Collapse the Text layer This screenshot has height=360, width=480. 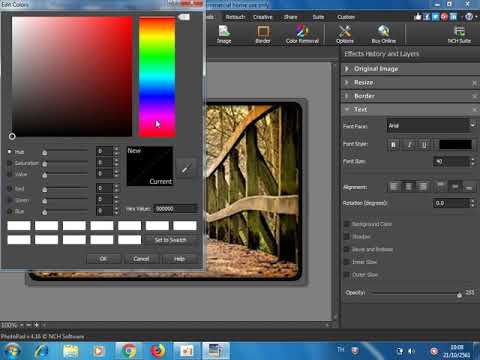[x=347, y=109]
